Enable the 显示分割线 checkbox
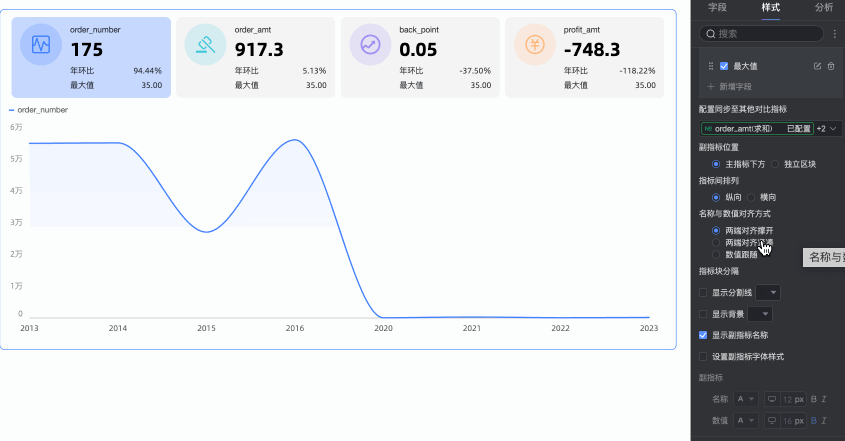The height and width of the screenshot is (441, 845). tap(703, 293)
